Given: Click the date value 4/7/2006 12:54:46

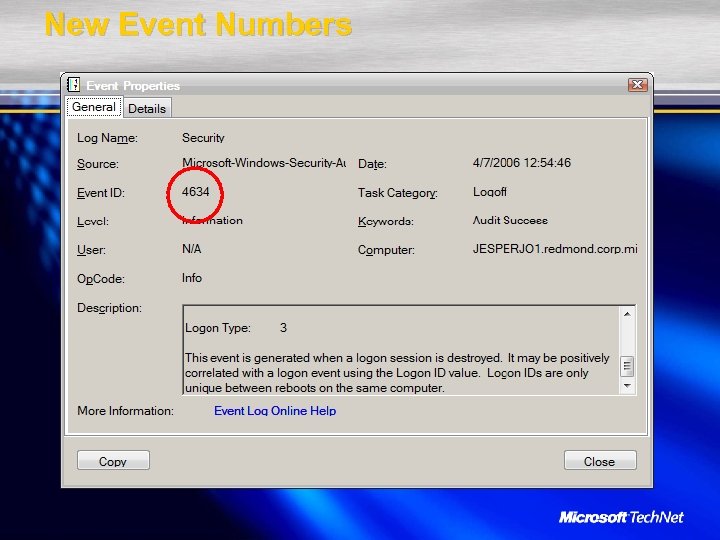Looking at the screenshot, I should point(522,163).
